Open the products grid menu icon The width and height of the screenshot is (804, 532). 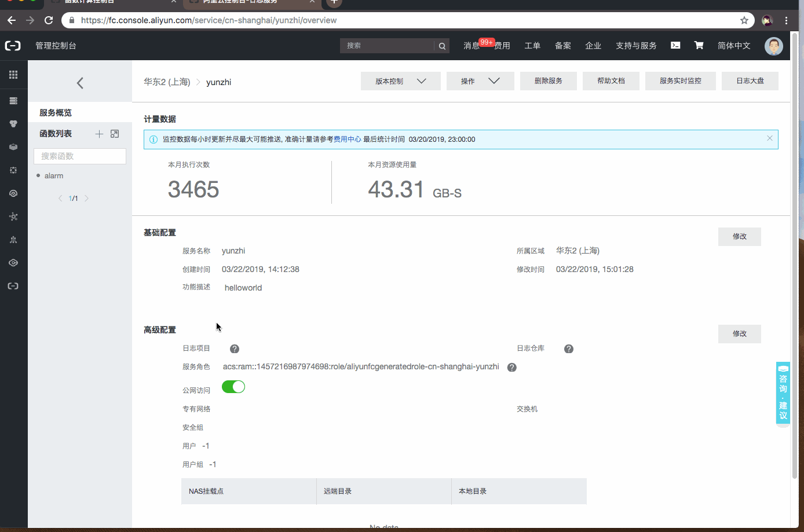pyautogui.click(x=13, y=75)
